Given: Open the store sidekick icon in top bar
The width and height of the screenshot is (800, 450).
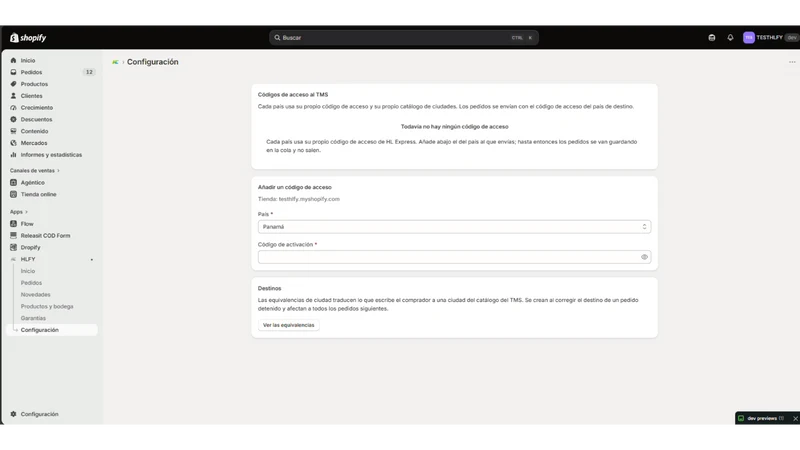Looking at the screenshot, I should click(x=712, y=38).
